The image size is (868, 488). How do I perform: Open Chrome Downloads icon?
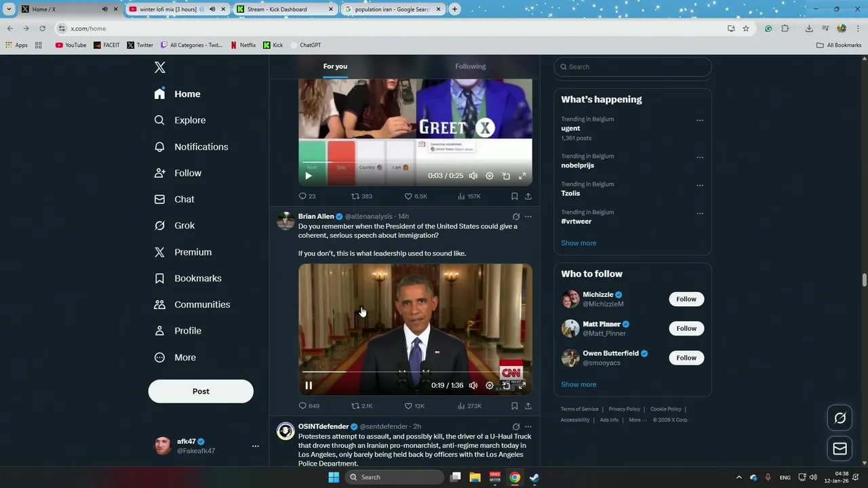point(809,28)
